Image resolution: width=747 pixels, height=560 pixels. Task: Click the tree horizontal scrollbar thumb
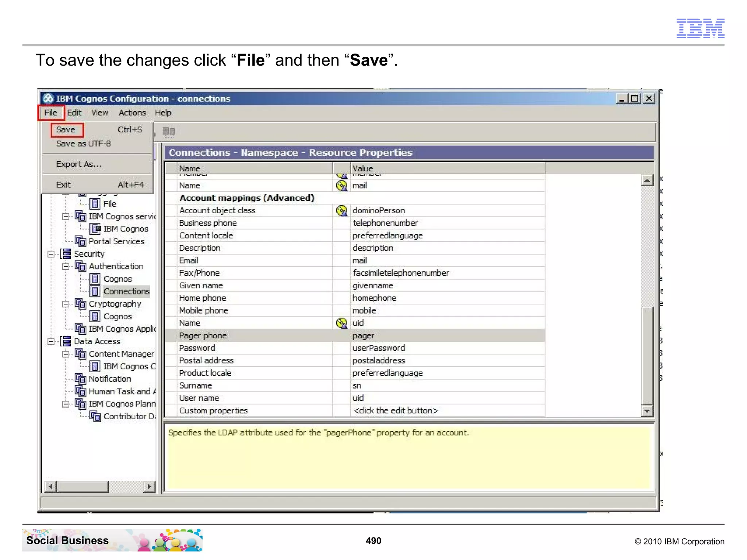click(83, 487)
